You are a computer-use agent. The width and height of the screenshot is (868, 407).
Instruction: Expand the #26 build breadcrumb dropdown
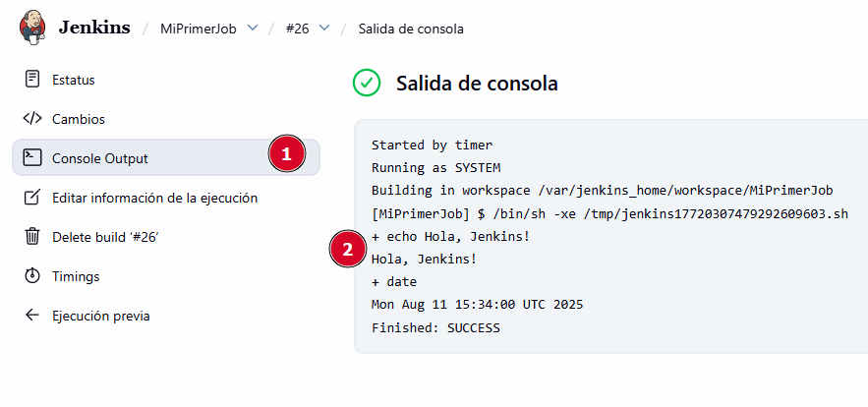pos(325,29)
